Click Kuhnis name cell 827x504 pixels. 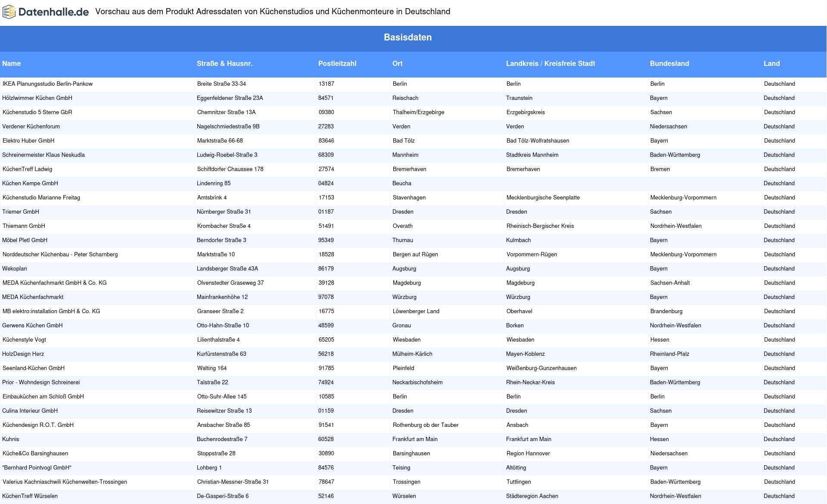point(11,439)
